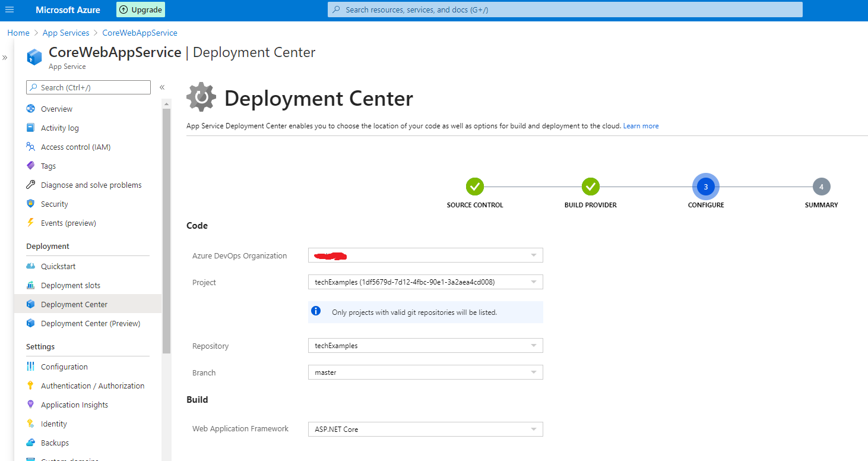Focus the sidebar Search (Ctrl+/) box

coord(88,87)
